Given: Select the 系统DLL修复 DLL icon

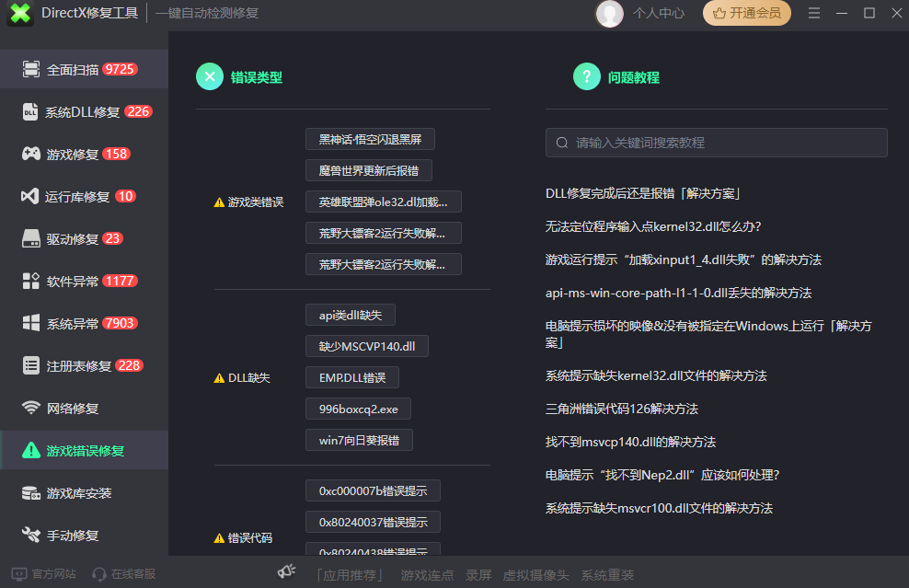Looking at the screenshot, I should [31, 111].
